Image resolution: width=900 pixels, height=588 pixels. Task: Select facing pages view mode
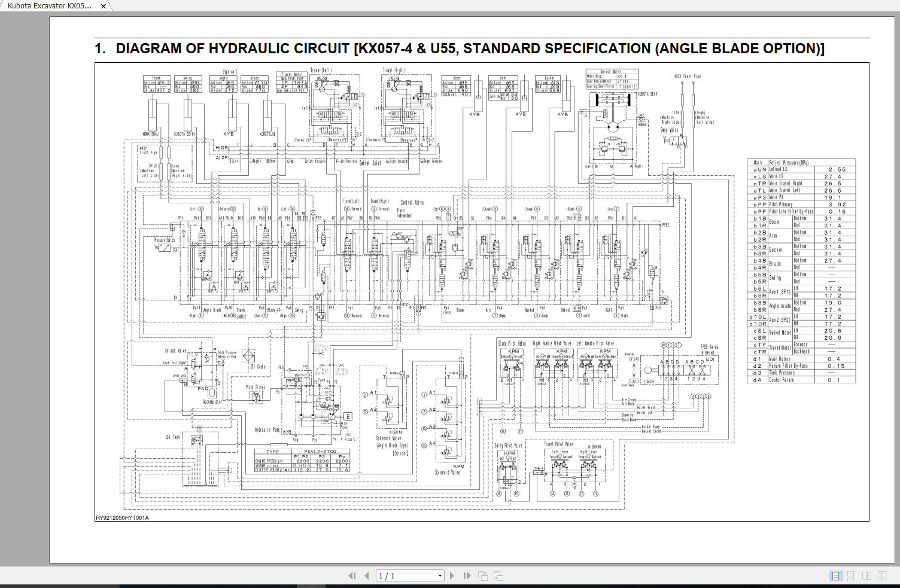pyautogui.click(x=866, y=575)
